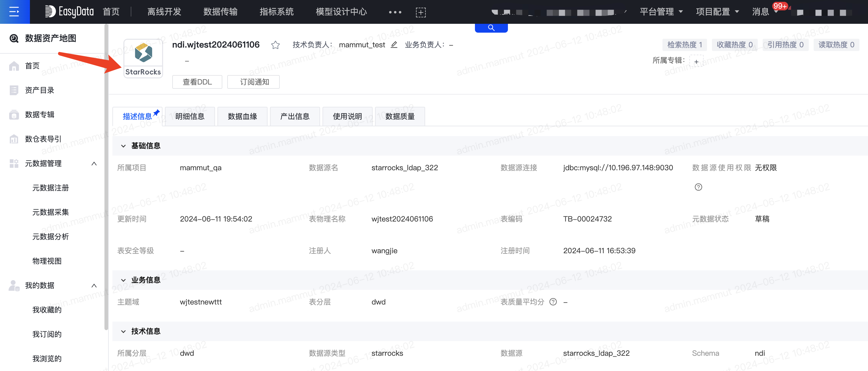The image size is (868, 371).
Task: Collapse the 我的数据 sidebar section
Action: point(94,285)
